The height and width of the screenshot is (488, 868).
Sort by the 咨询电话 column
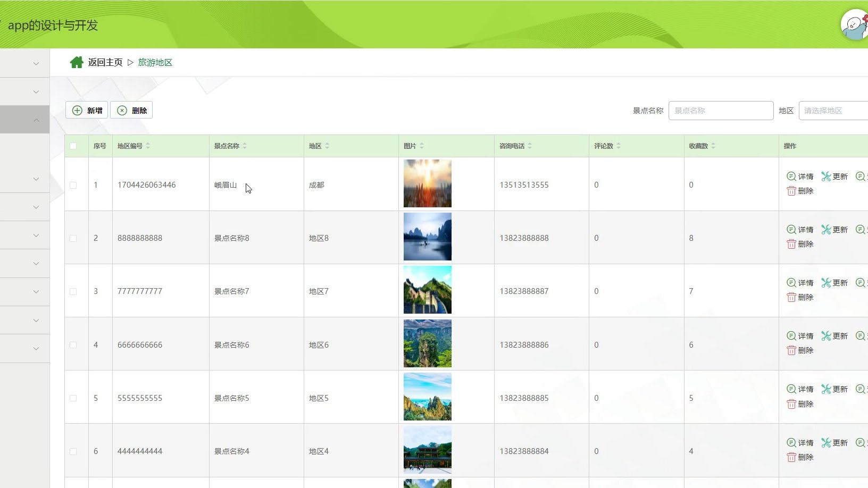[530, 146]
